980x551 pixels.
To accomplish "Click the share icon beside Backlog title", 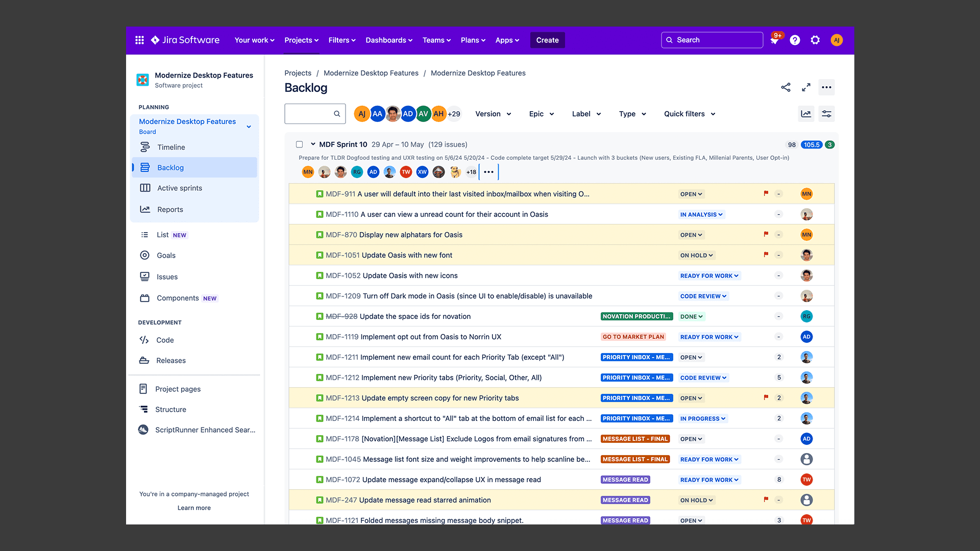I will coord(786,87).
